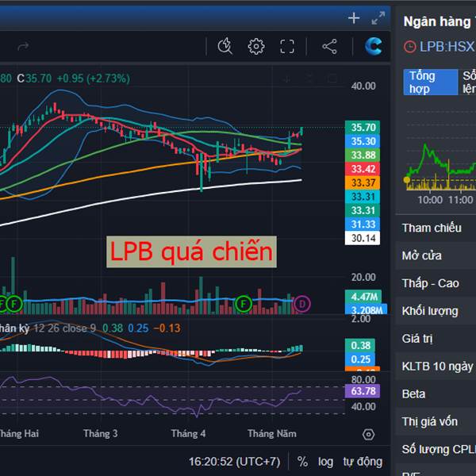
Task: Select the LPB quá chiến text annotation
Action: pos(191,251)
